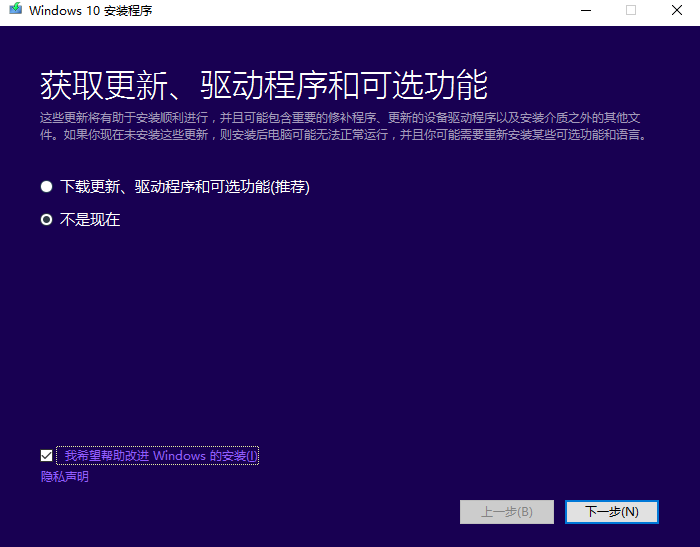700x547 pixels.
Task: Open the 隐私声明 privacy statement link
Action: (65, 477)
